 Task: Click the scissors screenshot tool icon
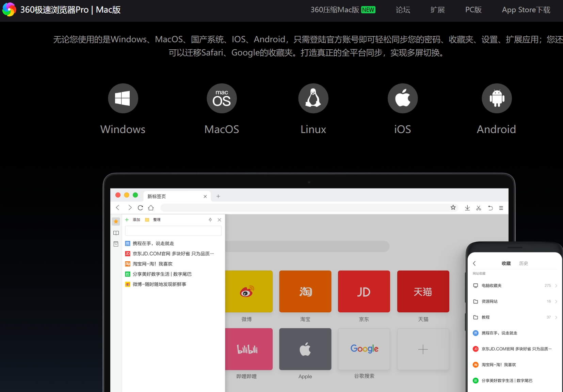tap(479, 208)
